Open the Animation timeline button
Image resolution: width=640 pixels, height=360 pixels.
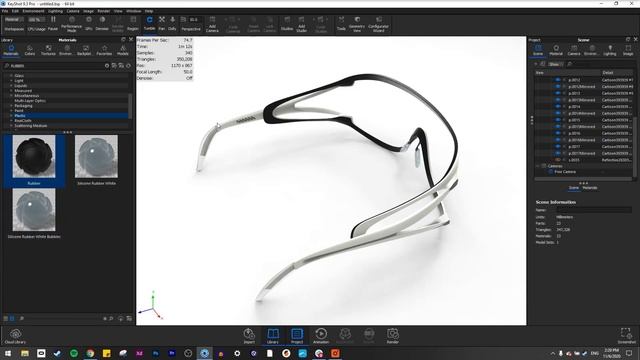pos(321,336)
